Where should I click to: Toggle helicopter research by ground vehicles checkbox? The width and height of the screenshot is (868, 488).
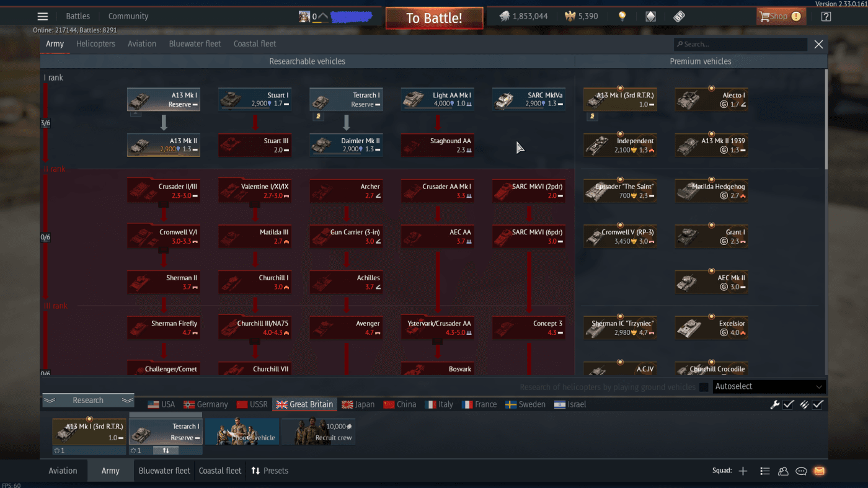[x=704, y=388]
